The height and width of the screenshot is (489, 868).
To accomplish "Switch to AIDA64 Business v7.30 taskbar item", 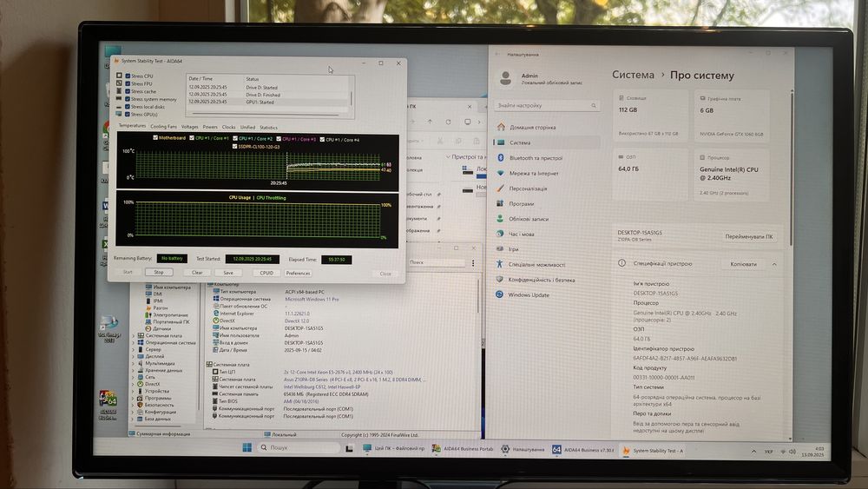I will (582, 450).
